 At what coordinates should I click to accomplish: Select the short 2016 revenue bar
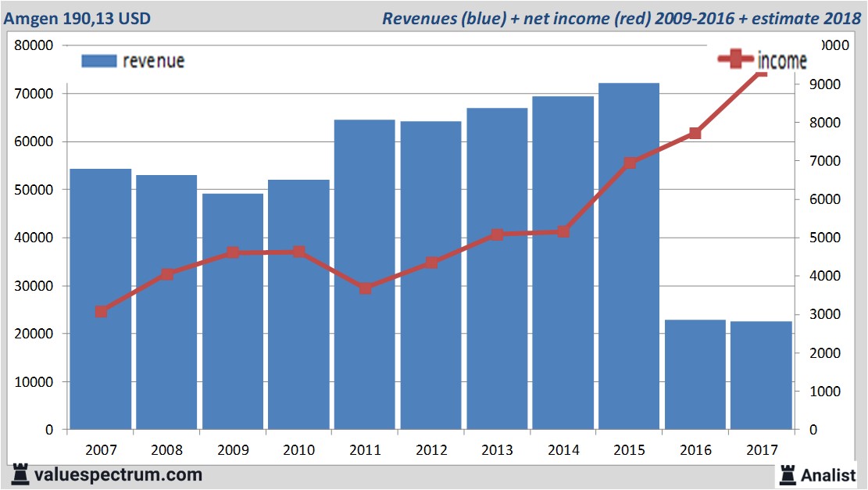click(695, 374)
